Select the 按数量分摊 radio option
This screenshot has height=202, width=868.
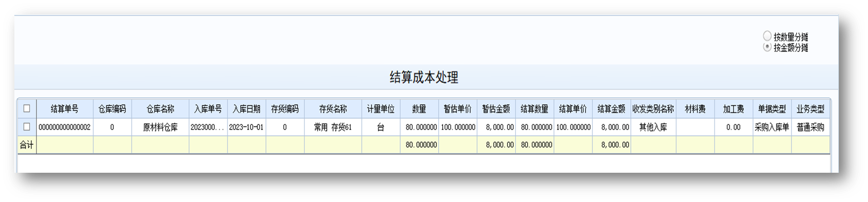tap(767, 36)
